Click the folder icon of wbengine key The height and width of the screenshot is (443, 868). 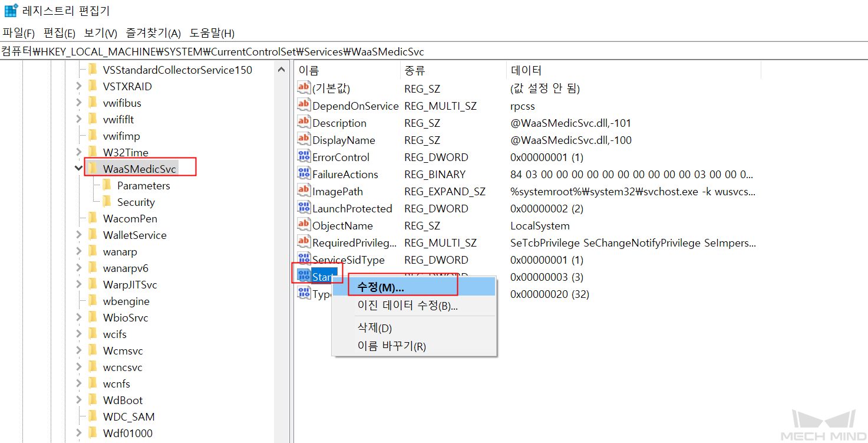pos(92,301)
